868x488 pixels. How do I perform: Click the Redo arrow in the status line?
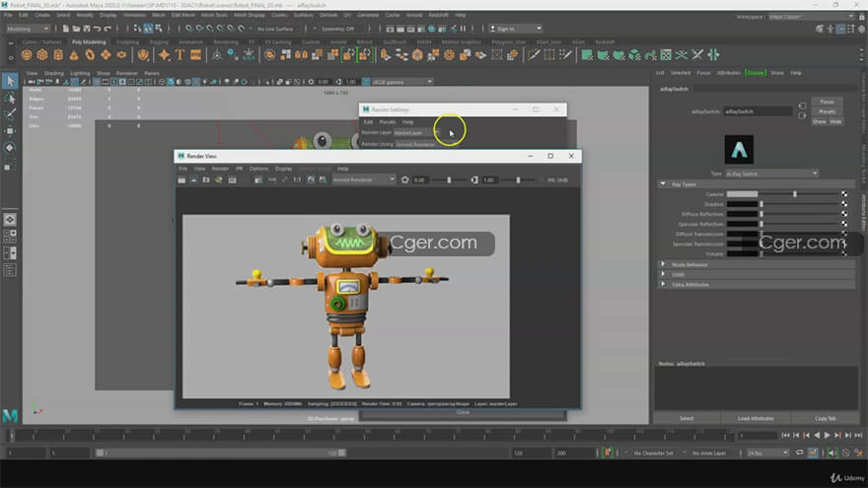tap(108, 29)
